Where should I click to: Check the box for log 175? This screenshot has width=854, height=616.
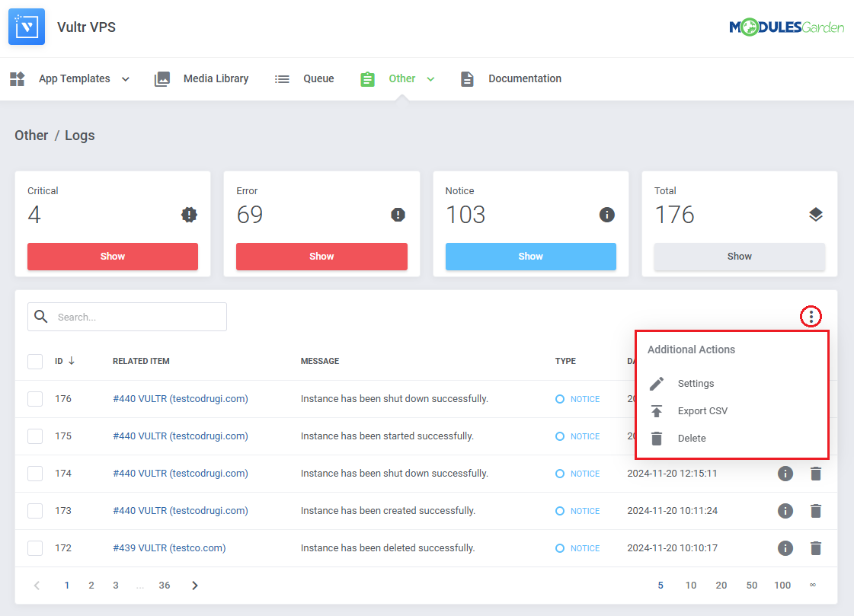pyautogui.click(x=35, y=436)
